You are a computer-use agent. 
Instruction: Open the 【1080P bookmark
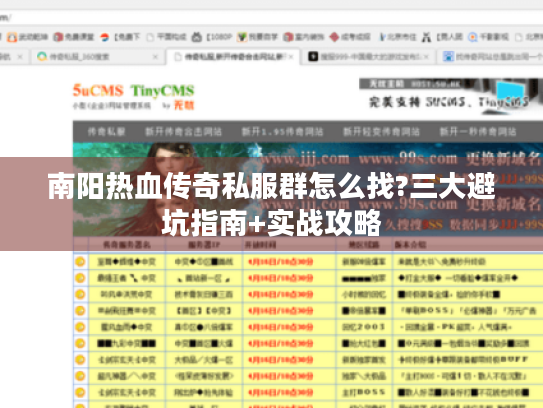[212, 37]
